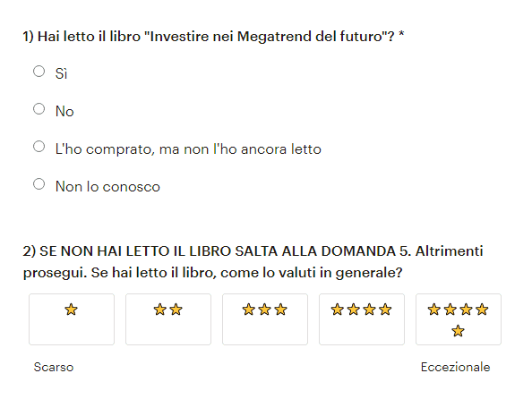Select the 'Sì' radio button
The height and width of the screenshot is (399, 532).
pos(39,72)
